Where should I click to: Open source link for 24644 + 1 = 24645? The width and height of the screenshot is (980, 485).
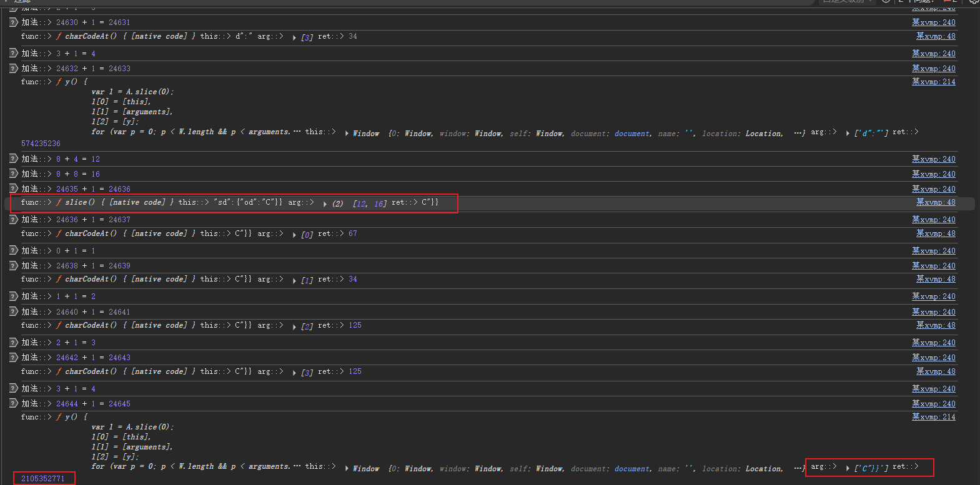coord(933,404)
